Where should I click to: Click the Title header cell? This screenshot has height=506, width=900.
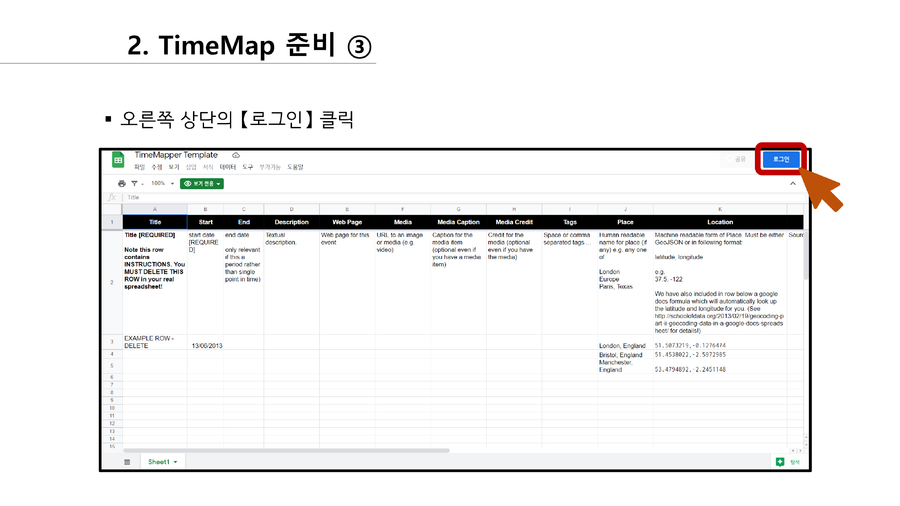point(155,222)
